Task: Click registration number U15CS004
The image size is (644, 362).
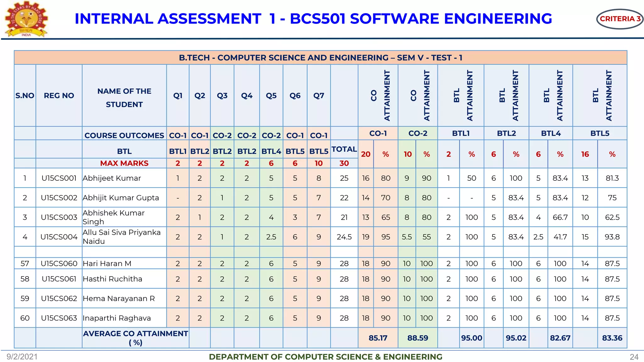Action: click(59, 237)
